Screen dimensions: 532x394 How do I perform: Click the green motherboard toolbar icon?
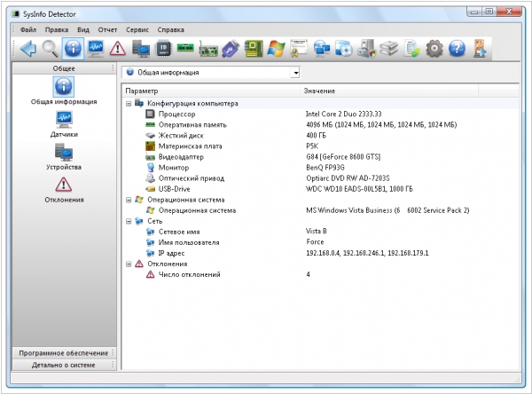[254, 49]
